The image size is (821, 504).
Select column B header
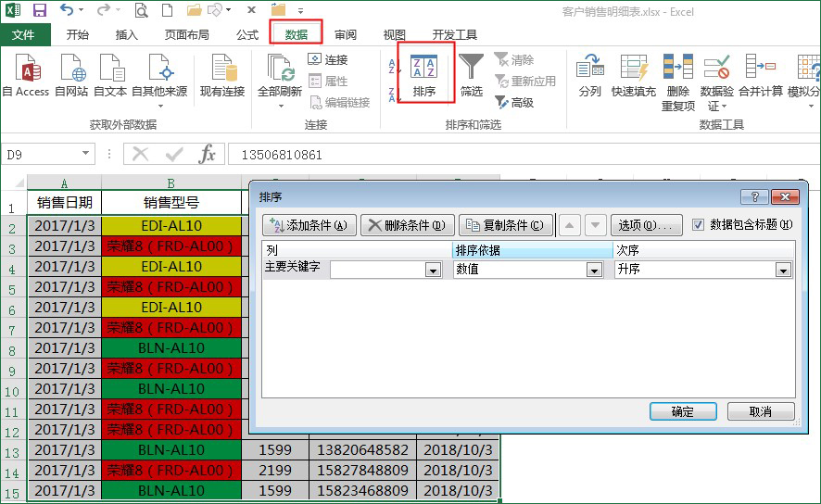coord(171,183)
